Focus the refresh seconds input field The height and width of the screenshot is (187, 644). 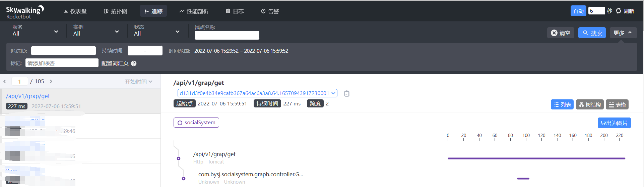click(x=596, y=11)
